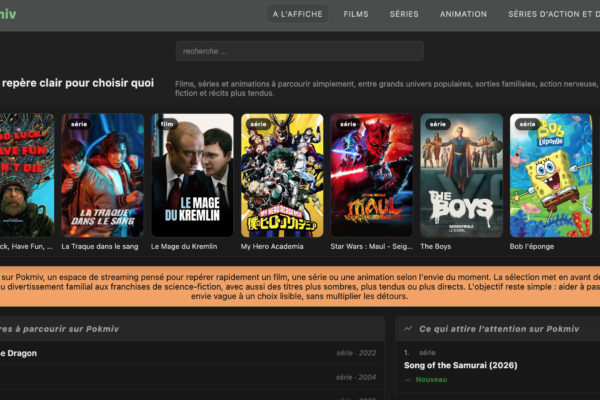Screen dimensions: 600x400
Task: Open The Boys poster
Action: point(461,175)
